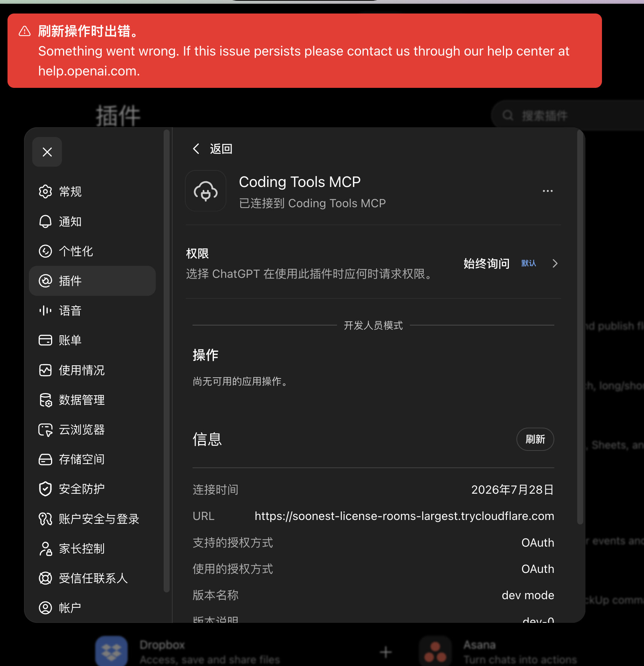Click the bell icon next to 通知
The height and width of the screenshot is (666, 644).
(x=45, y=221)
